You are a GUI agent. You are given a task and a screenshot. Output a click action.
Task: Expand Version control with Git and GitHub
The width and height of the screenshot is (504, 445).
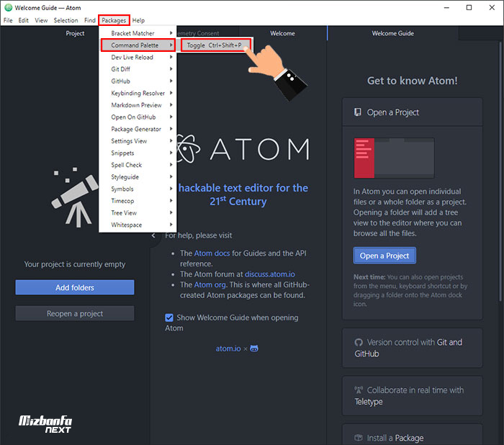click(413, 348)
